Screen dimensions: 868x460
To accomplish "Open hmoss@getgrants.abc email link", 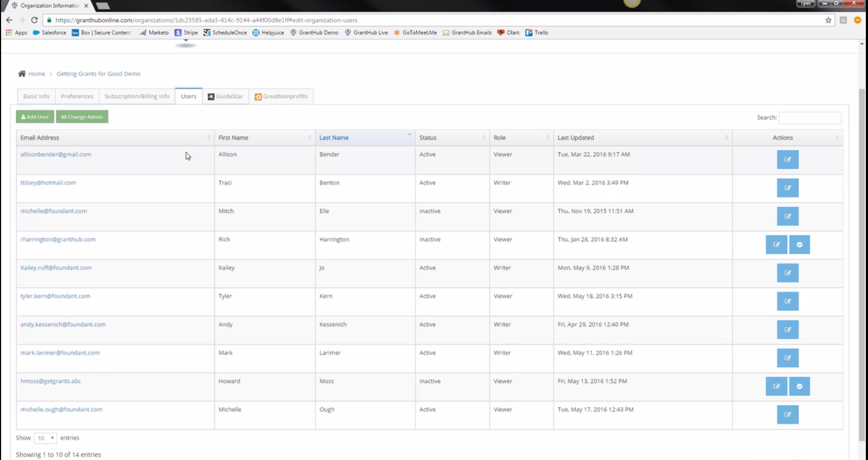I will pyautogui.click(x=51, y=381).
